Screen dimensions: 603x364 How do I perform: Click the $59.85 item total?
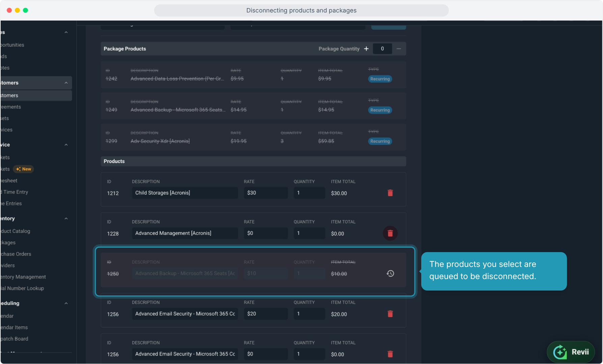pyautogui.click(x=326, y=141)
